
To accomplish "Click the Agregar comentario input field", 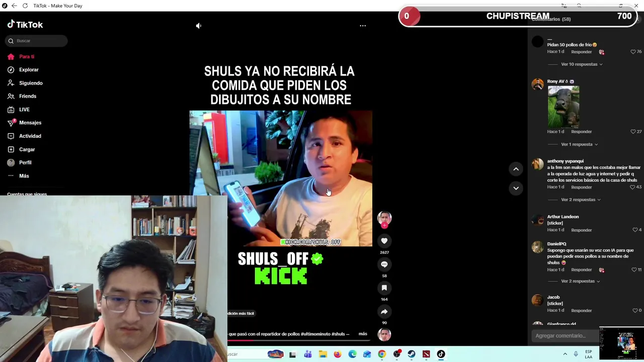I will tap(565, 336).
